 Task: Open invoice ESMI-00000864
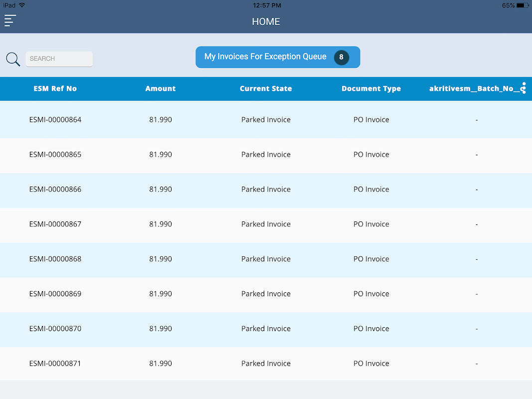tap(55, 120)
